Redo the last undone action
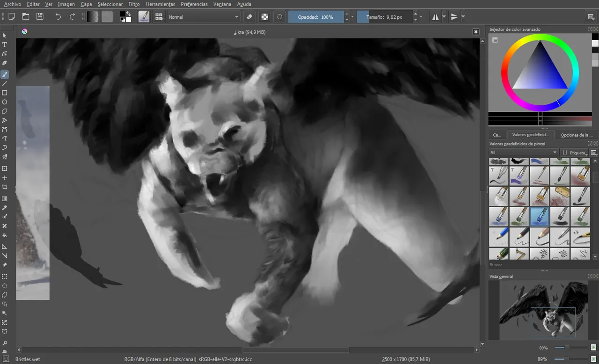The width and height of the screenshot is (599, 364). coord(72,17)
